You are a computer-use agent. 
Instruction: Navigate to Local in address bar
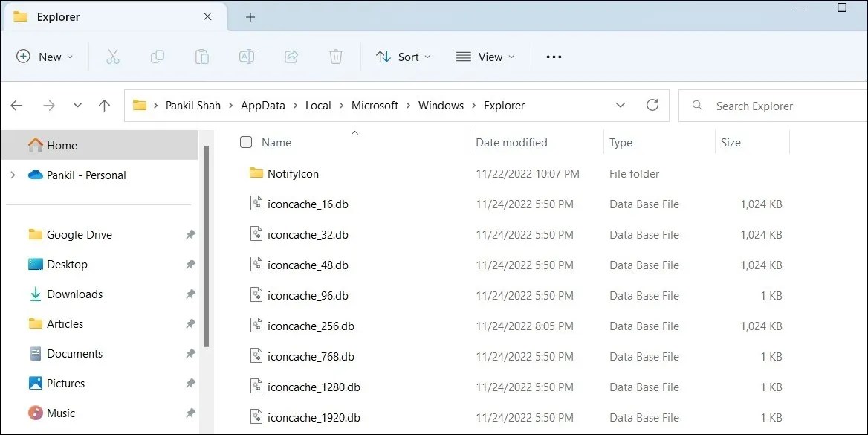(x=318, y=106)
